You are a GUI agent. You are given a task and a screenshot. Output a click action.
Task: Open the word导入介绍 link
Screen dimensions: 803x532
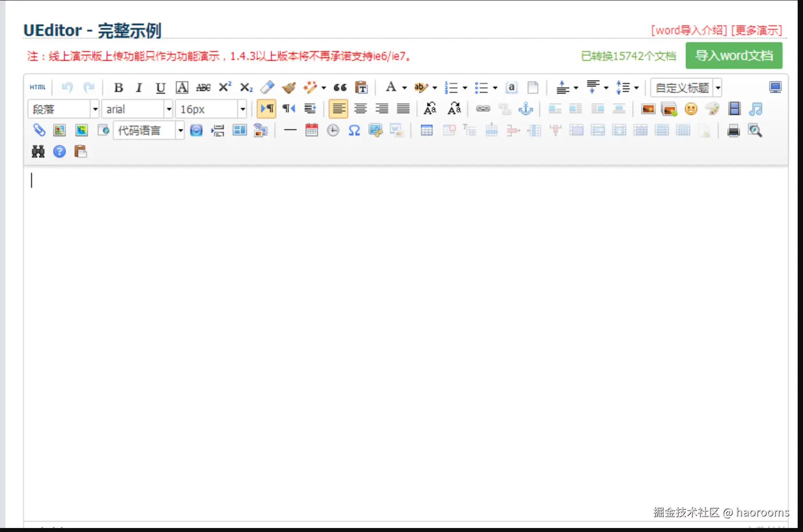(x=689, y=30)
